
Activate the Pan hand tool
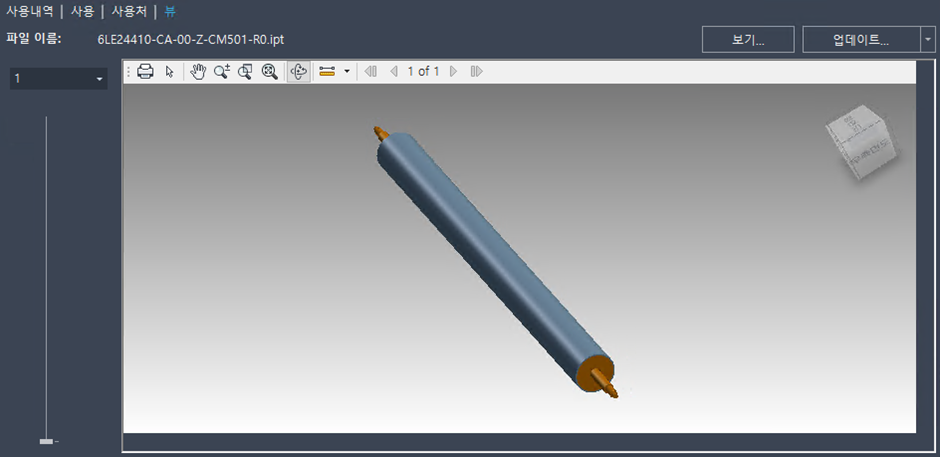tap(198, 72)
